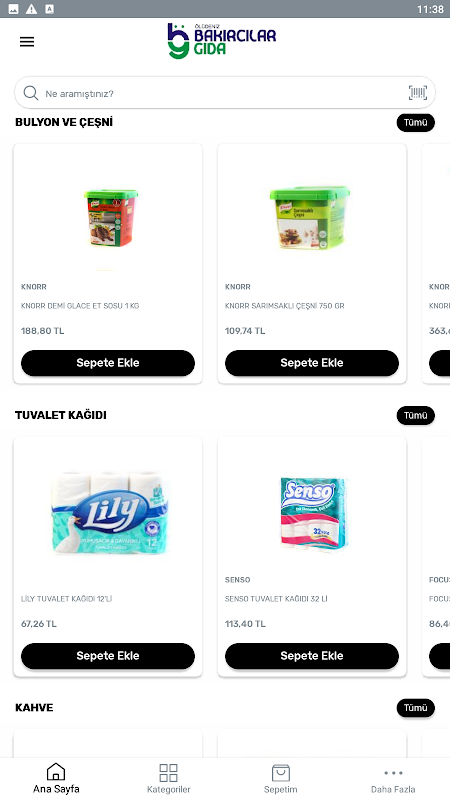
Task: Open the hamburger menu
Action: (27, 42)
